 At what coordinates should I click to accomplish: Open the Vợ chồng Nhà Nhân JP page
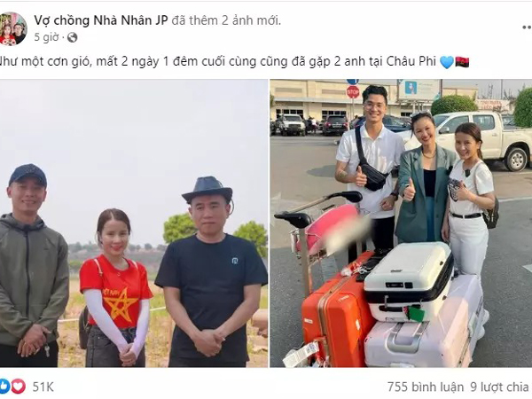(x=101, y=20)
